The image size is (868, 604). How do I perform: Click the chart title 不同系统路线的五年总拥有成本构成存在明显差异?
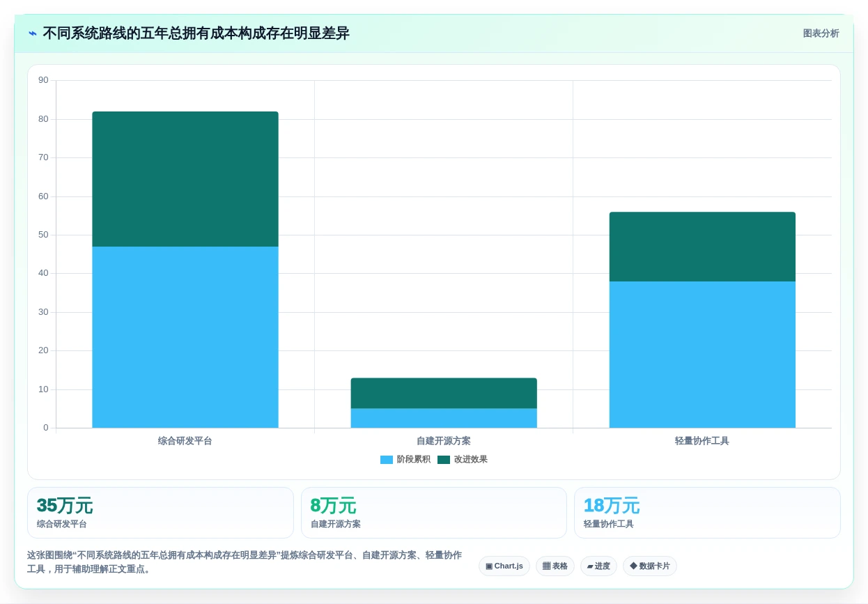[x=196, y=33]
